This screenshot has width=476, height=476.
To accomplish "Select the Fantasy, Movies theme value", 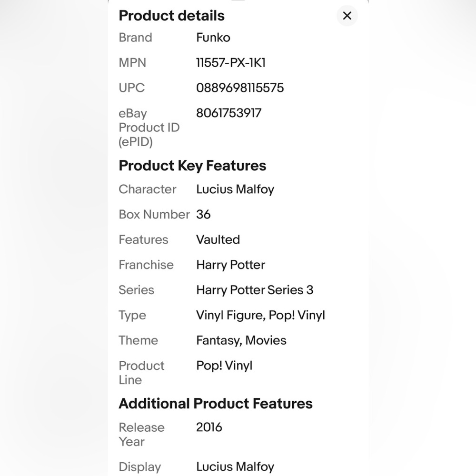I will pos(241,341).
